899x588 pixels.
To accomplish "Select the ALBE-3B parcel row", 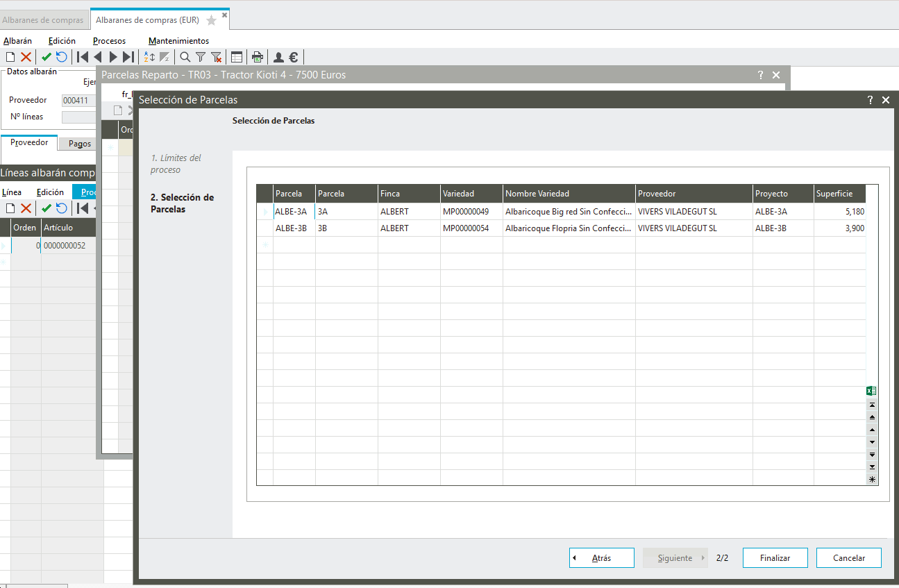I will pos(292,228).
